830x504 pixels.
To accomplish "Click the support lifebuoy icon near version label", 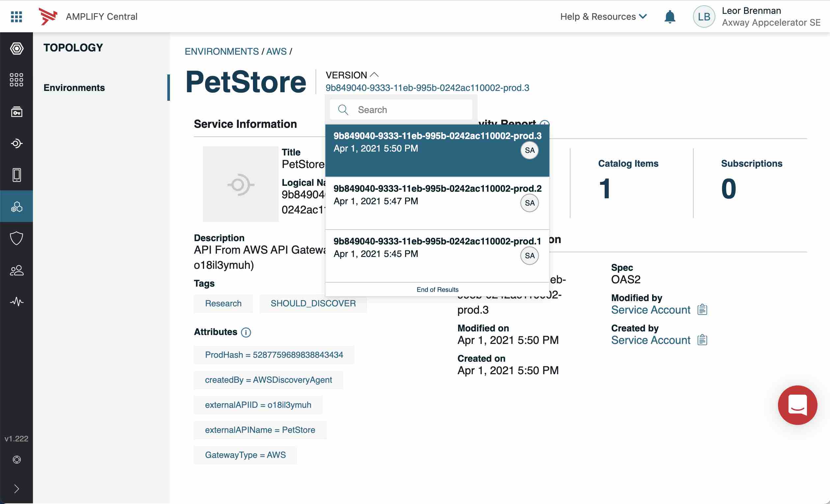I will tap(16, 460).
